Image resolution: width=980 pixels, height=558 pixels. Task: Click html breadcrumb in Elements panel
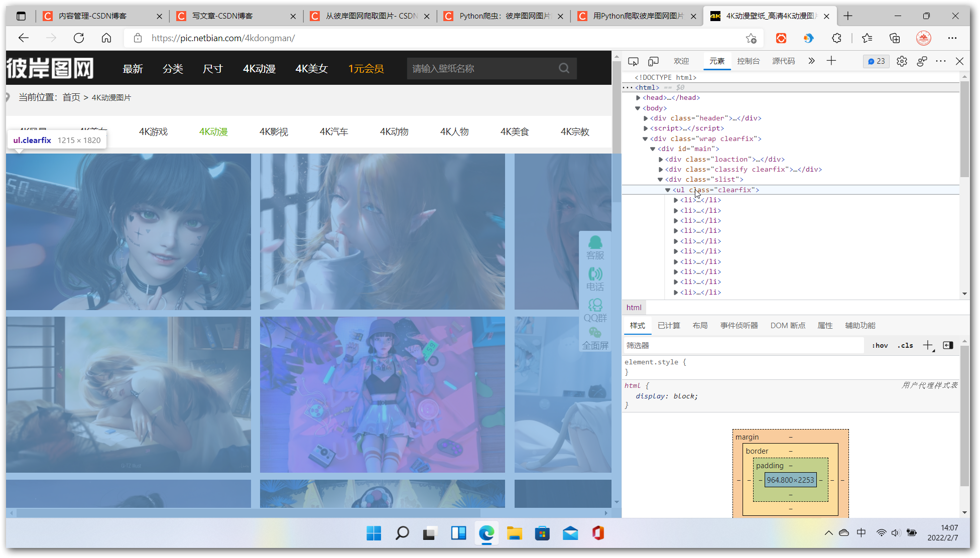click(634, 308)
